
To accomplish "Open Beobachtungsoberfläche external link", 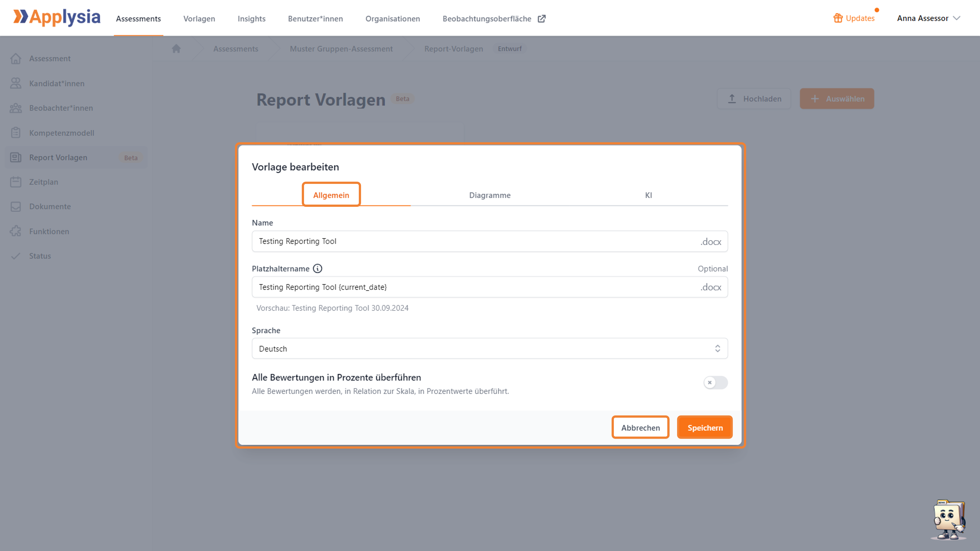I will 494,19.
